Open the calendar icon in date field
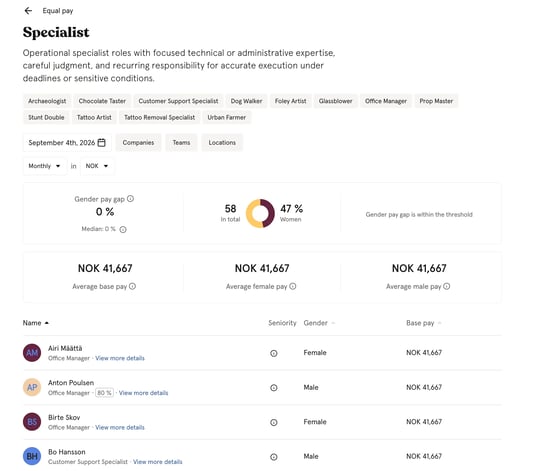This screenshot has width=541, height=471. coord(101,143)
